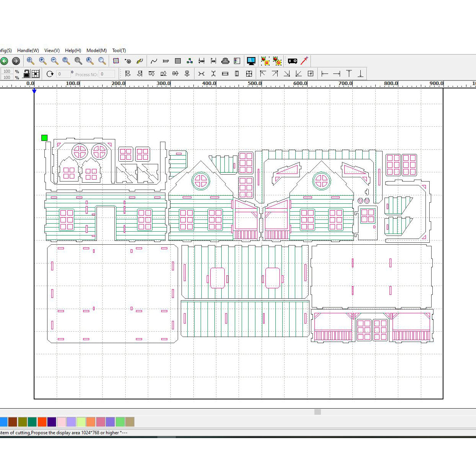476x476 pixels.
Task: Toggle the anchor point grid selector
Action: (36, 74)
